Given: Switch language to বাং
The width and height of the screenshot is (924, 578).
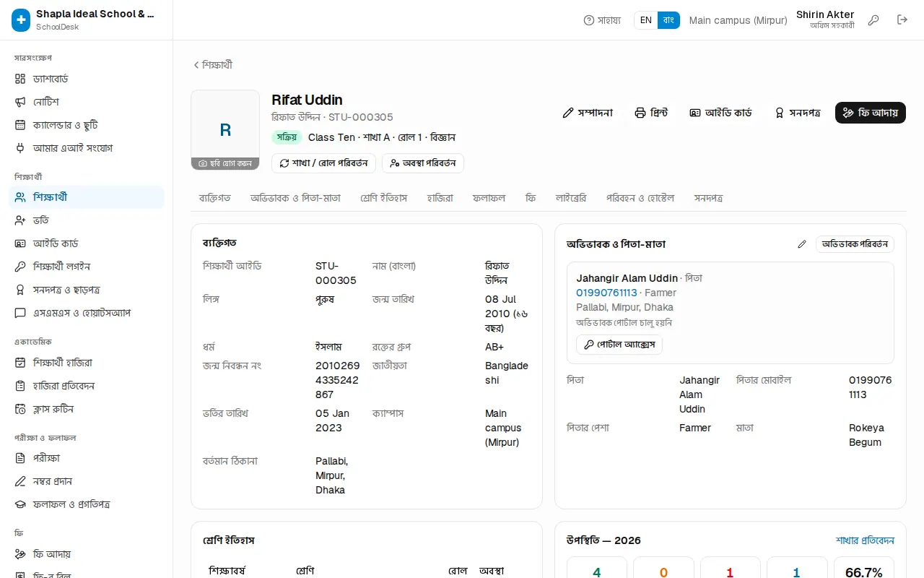Looking at the screenshot, I should pyautogui.click(x=668, y=20).
